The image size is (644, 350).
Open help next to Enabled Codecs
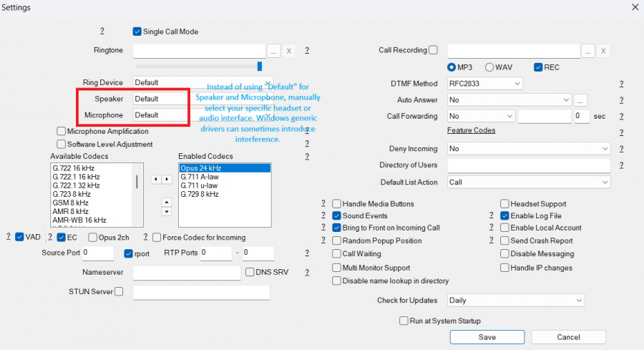coord(307,156)
